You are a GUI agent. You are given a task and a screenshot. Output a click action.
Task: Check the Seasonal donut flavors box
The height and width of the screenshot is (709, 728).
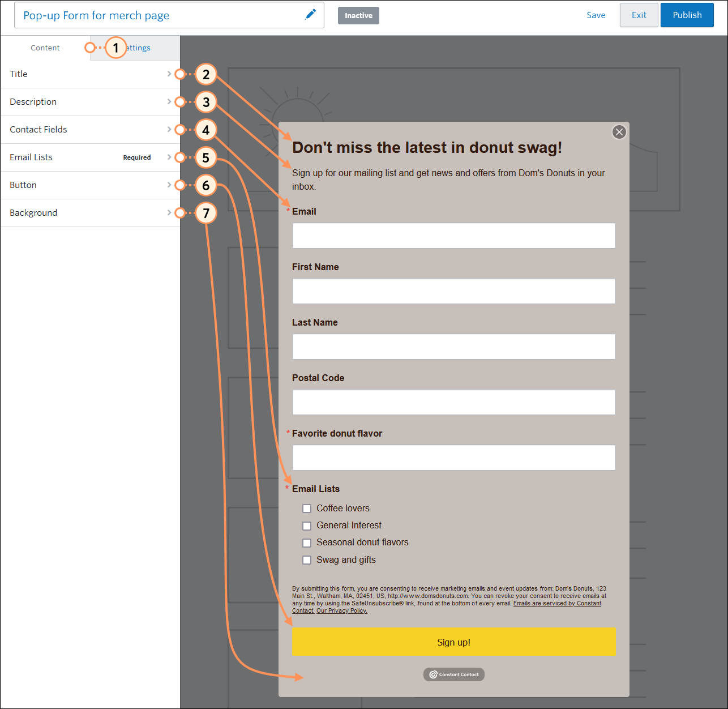point(307,543)
